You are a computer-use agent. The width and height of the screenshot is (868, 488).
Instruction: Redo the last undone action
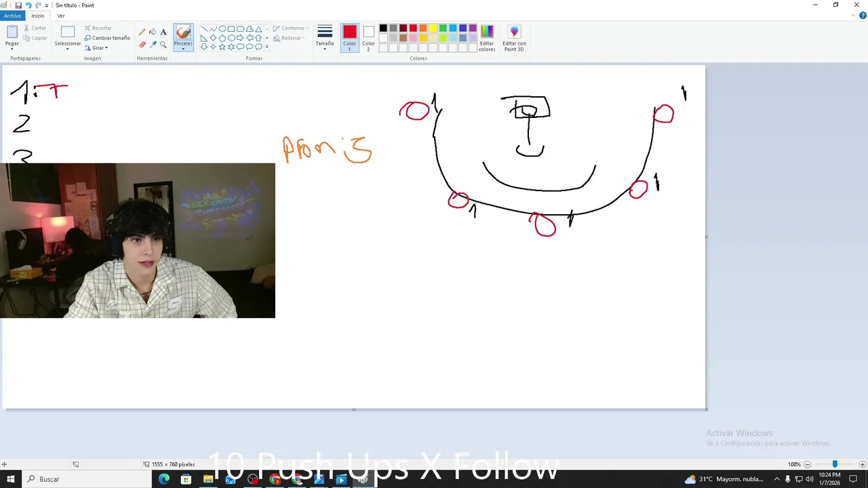pyautogui.click(x=38, y=5)
